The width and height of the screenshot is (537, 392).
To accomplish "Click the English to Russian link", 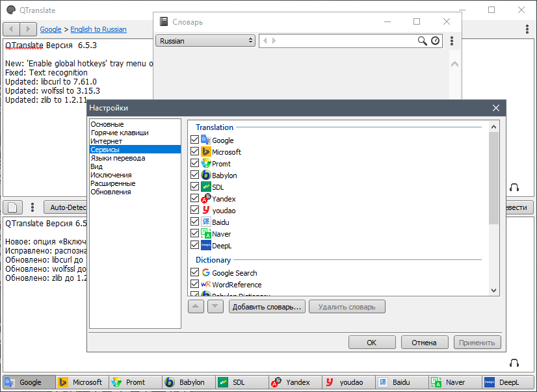I will click(x=98, y=29).
